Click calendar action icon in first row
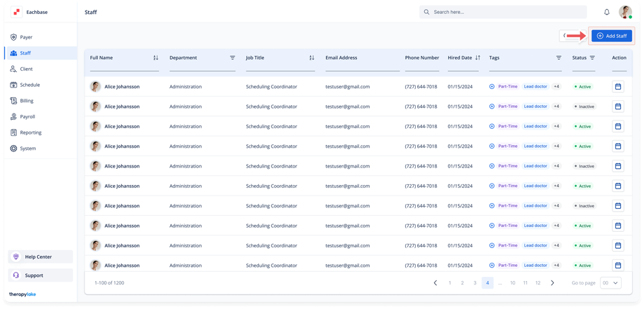Screen dimensions: 644x309 pyautogui.click(x=618, y=87)
